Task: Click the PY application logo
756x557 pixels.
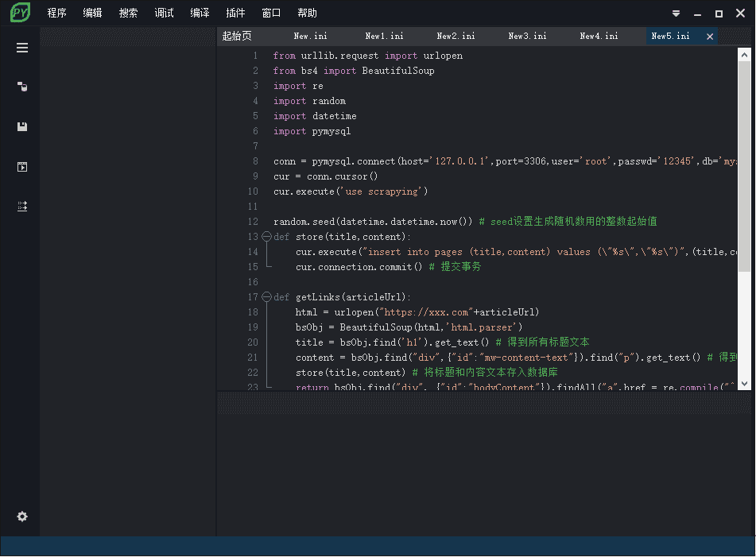Action: [20, 13]
